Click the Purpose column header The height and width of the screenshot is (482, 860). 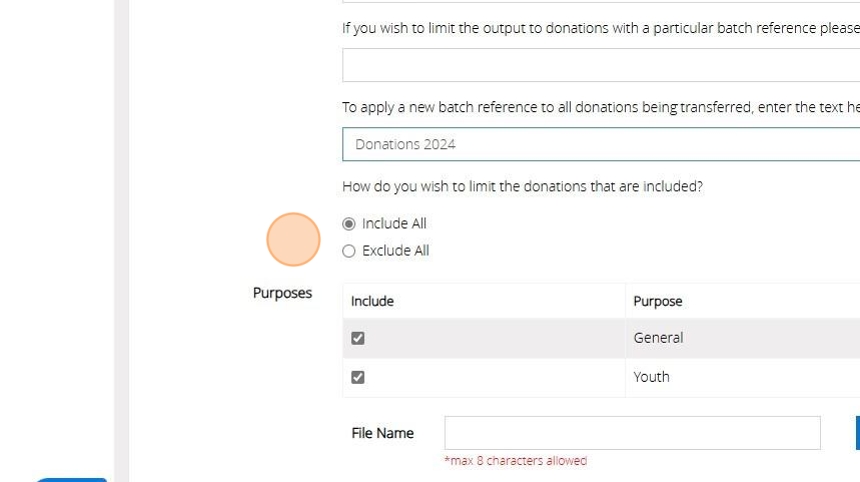pyautogui.click(x=658, y=301)
